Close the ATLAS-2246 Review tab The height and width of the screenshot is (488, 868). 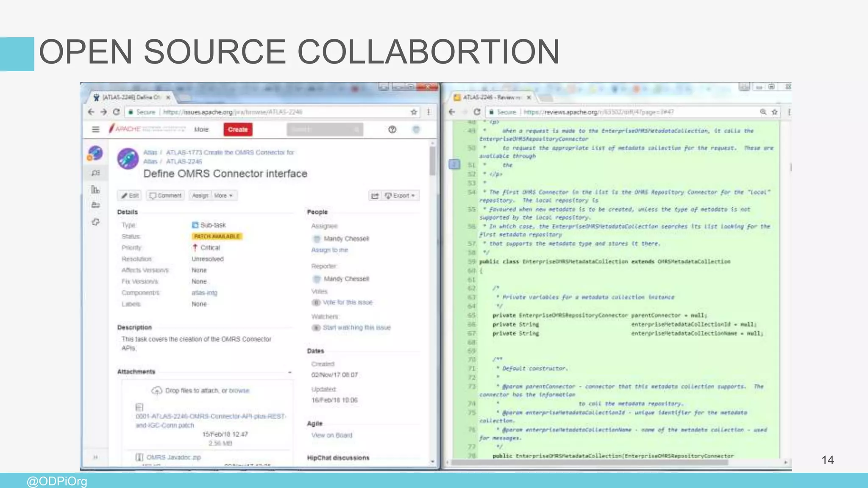pos(529,97)
